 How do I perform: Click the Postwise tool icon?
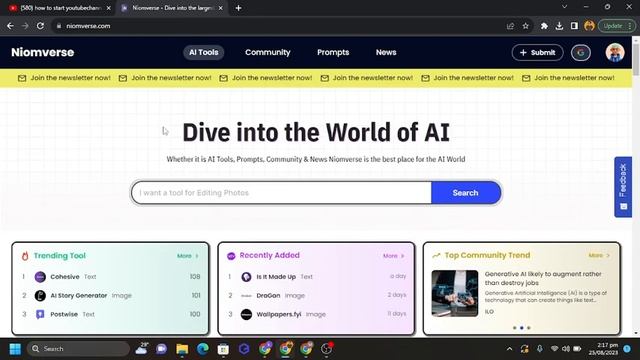40,314
